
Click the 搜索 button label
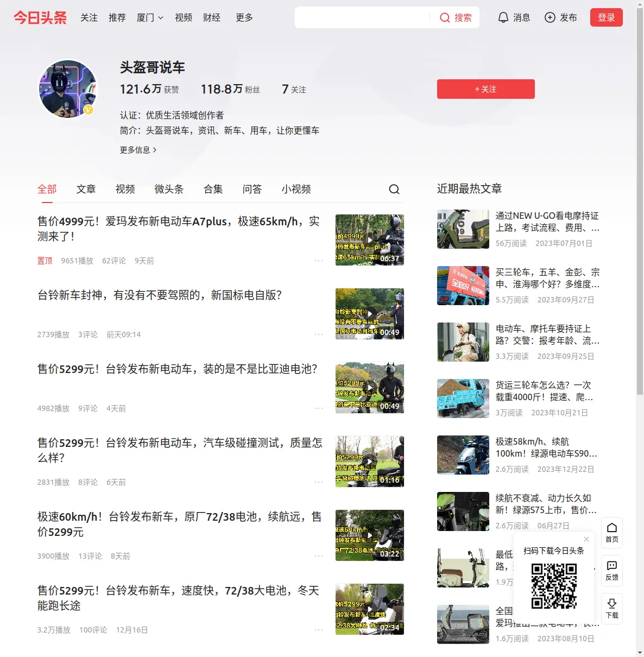click(463, 18)
